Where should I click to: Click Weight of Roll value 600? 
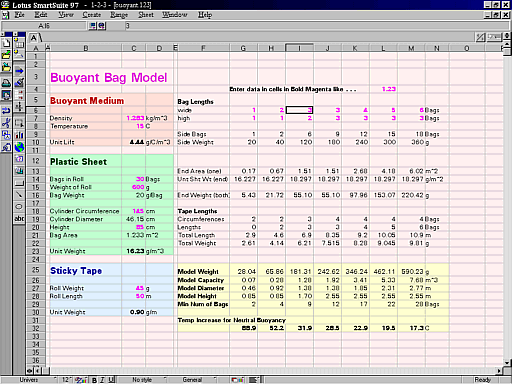pos(138,187)
